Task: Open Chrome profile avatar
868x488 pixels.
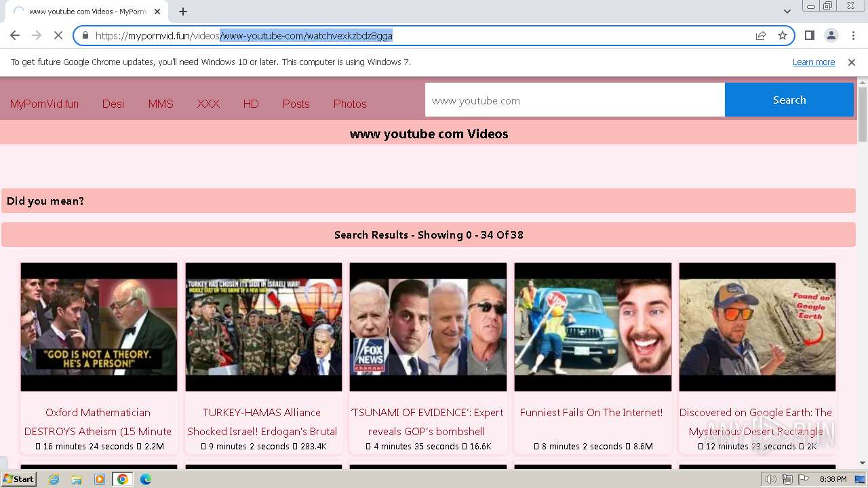Action: (x=831, y=35)
